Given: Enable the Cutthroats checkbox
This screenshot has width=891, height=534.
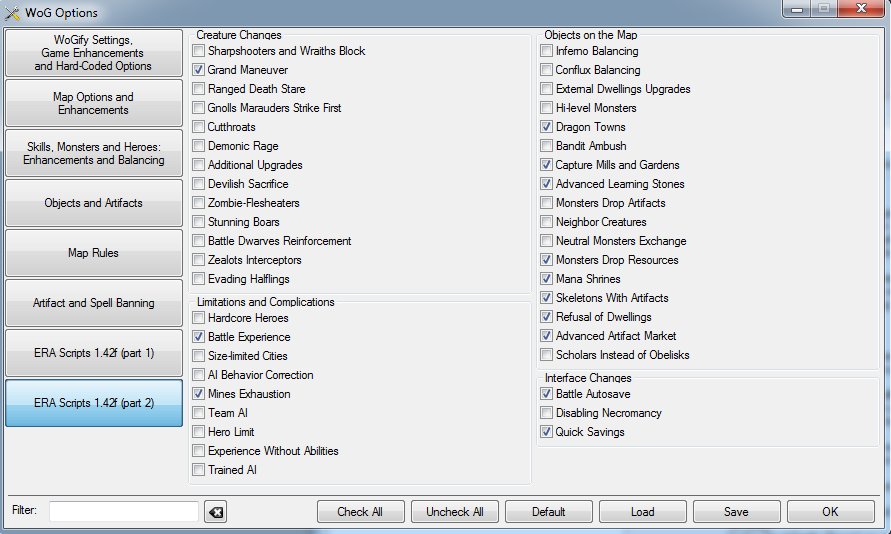Looking at the screenshot, I should (x=198, y=127).
